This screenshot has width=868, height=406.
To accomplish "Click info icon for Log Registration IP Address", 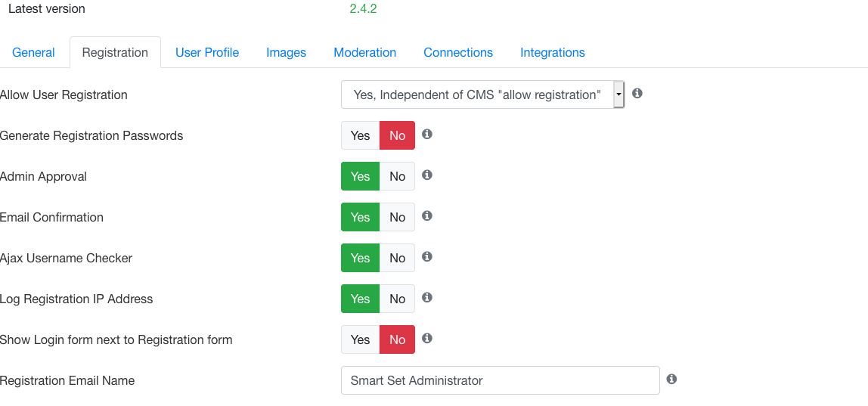I will [x=426, y=297].
